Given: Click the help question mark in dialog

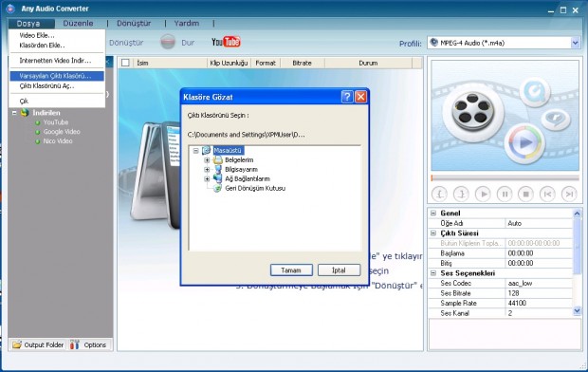Looking at the screenshot, I should (347, 97).
